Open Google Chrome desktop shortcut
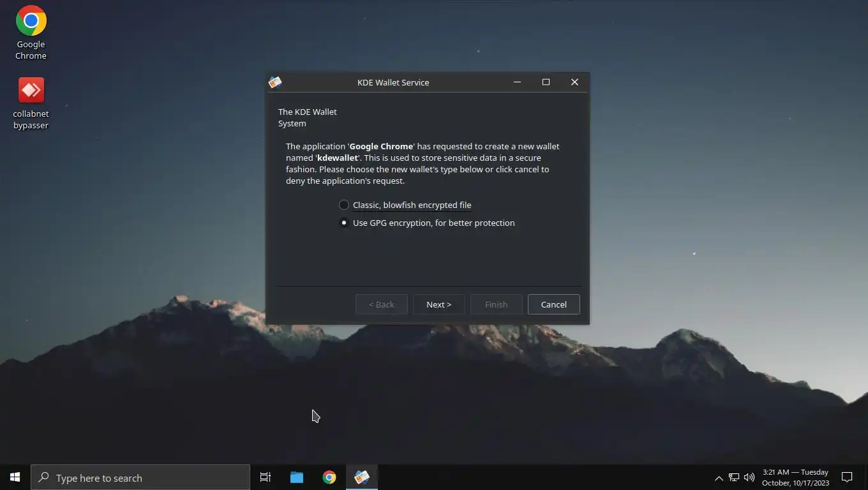Viewport: 868px width, 490px height. click(x=31, y=33)
